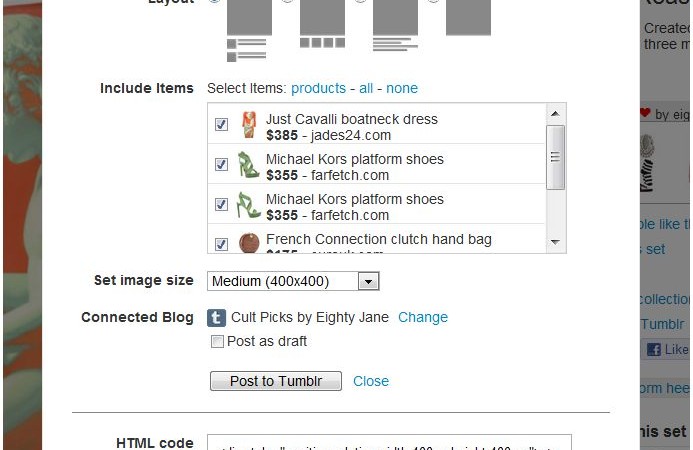
Task: Close the dialog via Close link
Action: pyautogui.click(x=371, y=381)
